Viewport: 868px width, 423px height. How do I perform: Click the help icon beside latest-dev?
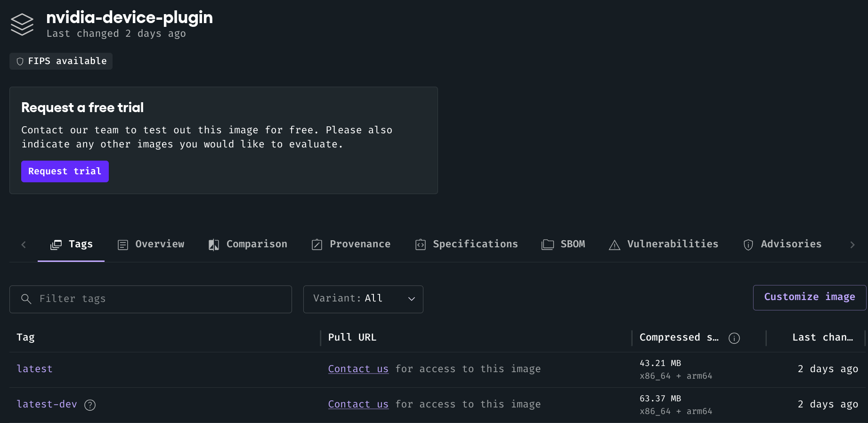click(90, 405)
